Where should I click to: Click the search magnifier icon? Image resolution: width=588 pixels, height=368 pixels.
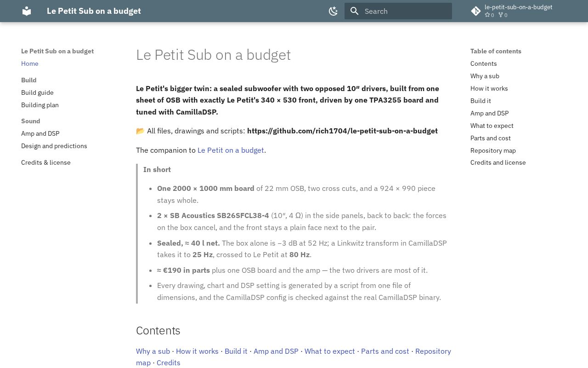coord(354,11)
